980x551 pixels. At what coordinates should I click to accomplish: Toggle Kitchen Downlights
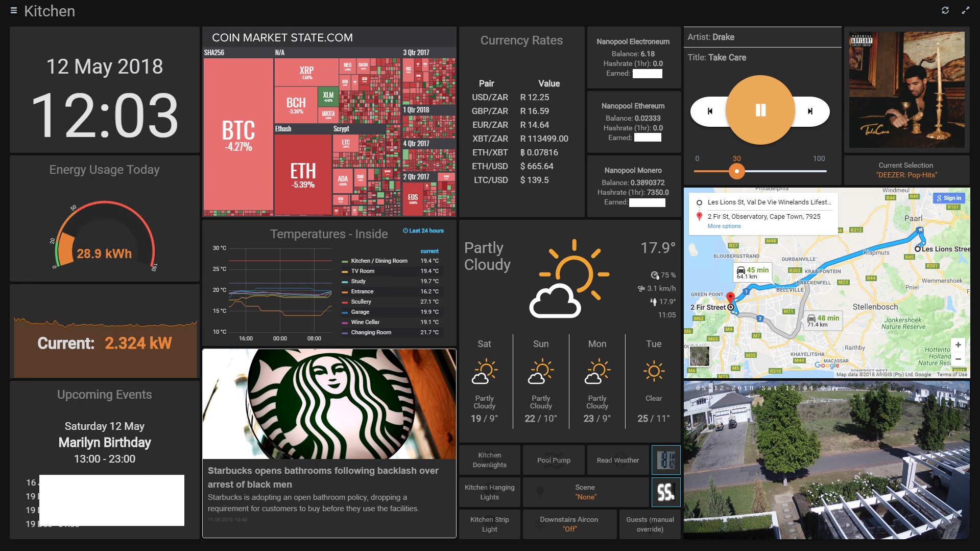(x=490, y=460)
